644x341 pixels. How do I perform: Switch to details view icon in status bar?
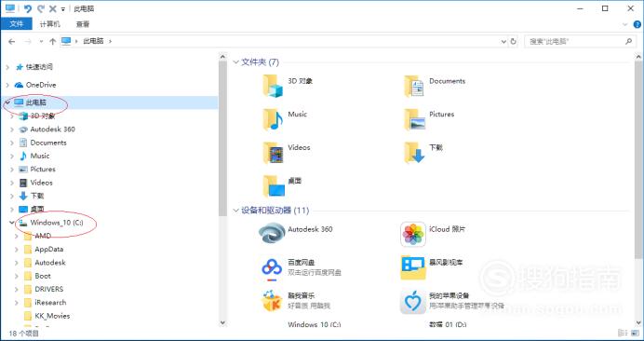(623, 333)
